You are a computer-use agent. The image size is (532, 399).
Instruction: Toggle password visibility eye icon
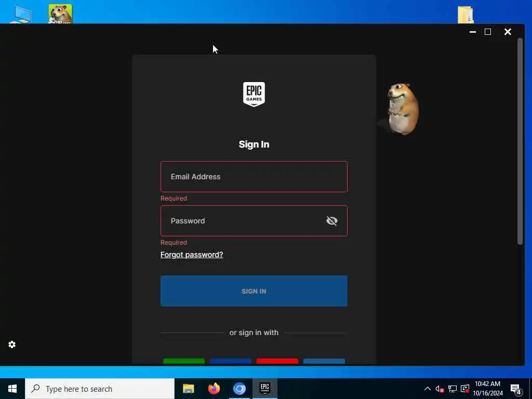point(332,221)
